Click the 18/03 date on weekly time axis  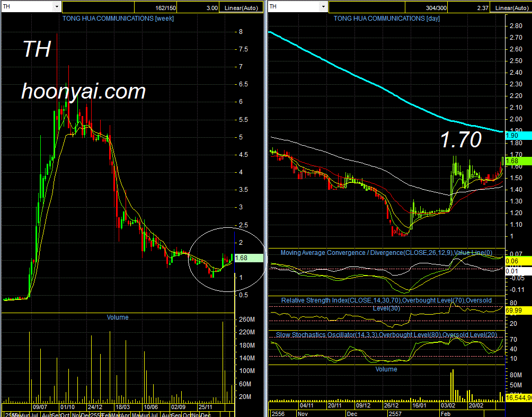pyautogui.click(x=123, y=407)
